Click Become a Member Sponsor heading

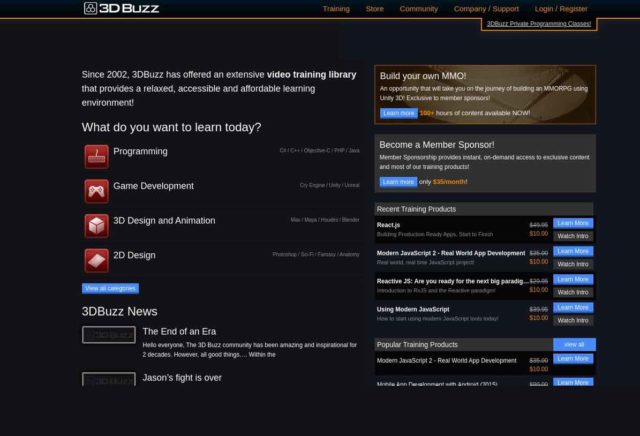coord(437,145)
